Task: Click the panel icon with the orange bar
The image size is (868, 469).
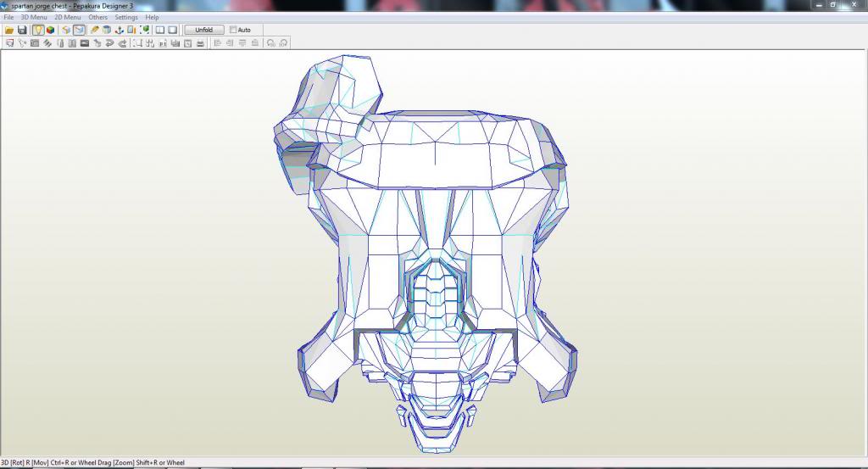Action: click(x=131, y=30)
